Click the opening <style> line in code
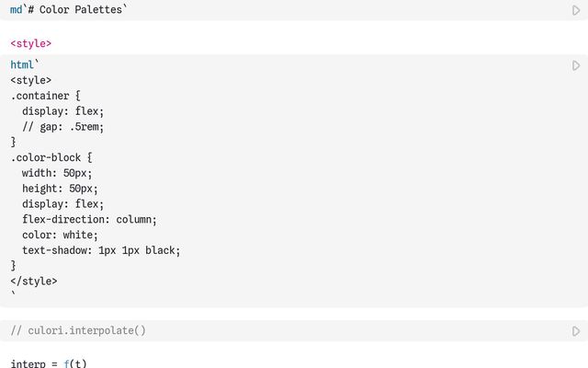 30,80
